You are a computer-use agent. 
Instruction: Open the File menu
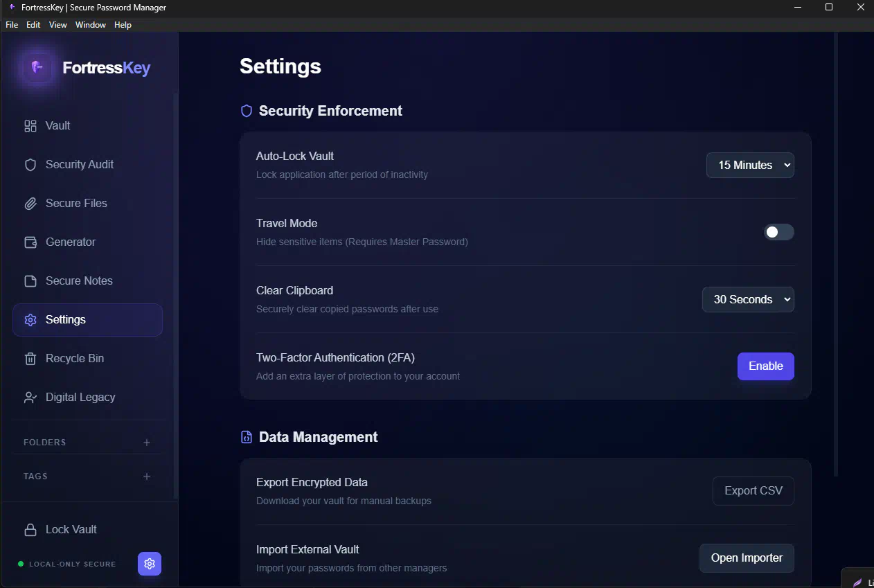click(x=12, y=25)
